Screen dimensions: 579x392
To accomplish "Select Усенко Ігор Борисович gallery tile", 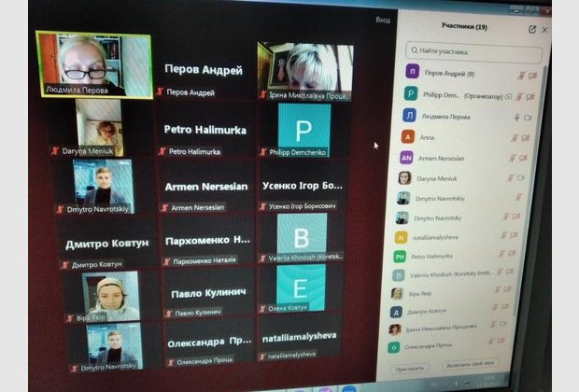I will (302, 186).
